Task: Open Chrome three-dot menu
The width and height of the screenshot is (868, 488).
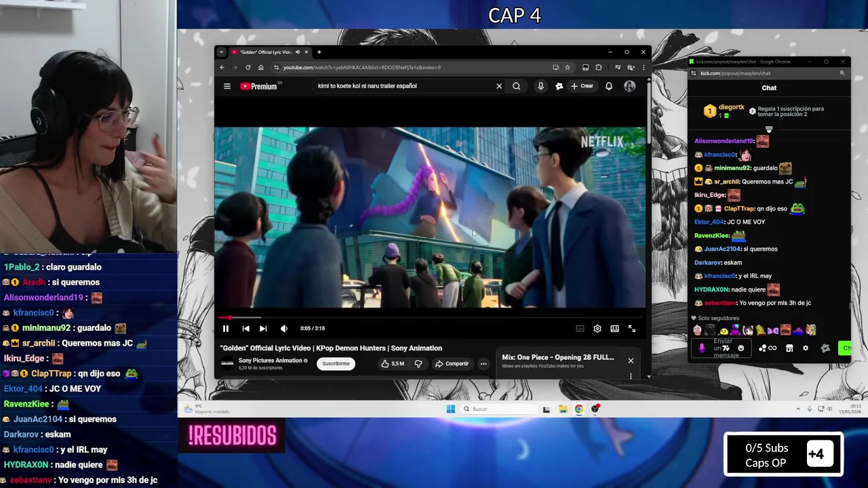Action: tap(642, 67)
